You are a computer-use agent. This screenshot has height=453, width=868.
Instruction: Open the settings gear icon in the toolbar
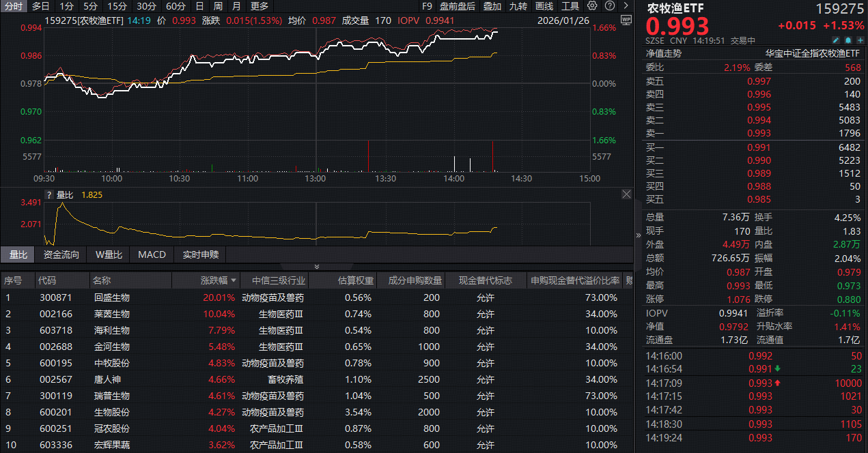pyautogui.click(x=591, y=5)
